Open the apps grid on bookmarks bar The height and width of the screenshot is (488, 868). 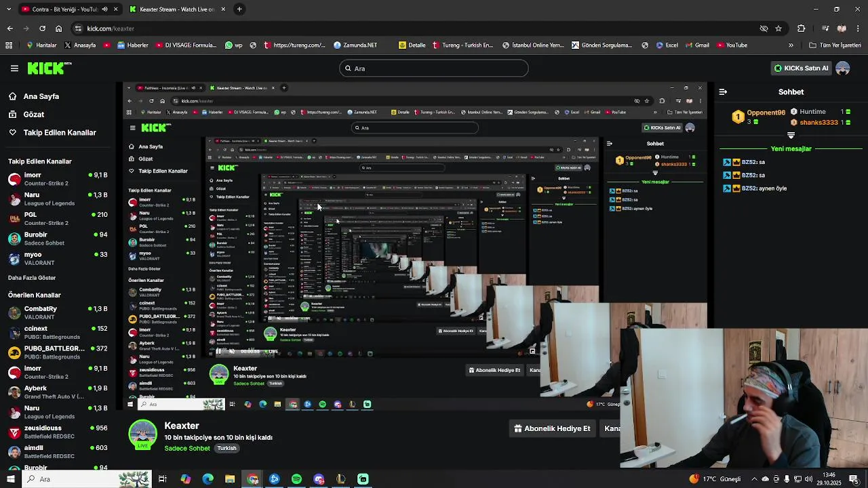(x=9, y=45)
